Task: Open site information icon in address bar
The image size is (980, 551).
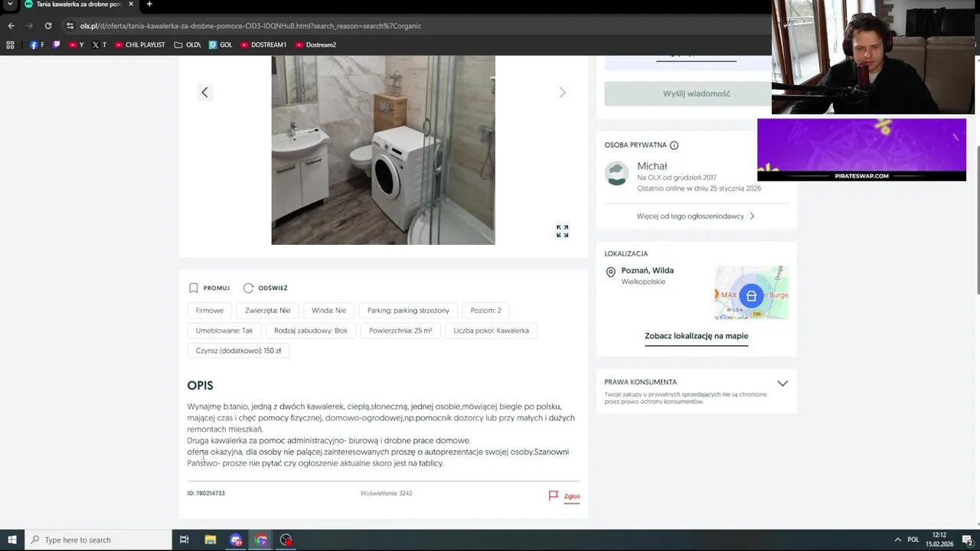Action: [x=70, y=26]
